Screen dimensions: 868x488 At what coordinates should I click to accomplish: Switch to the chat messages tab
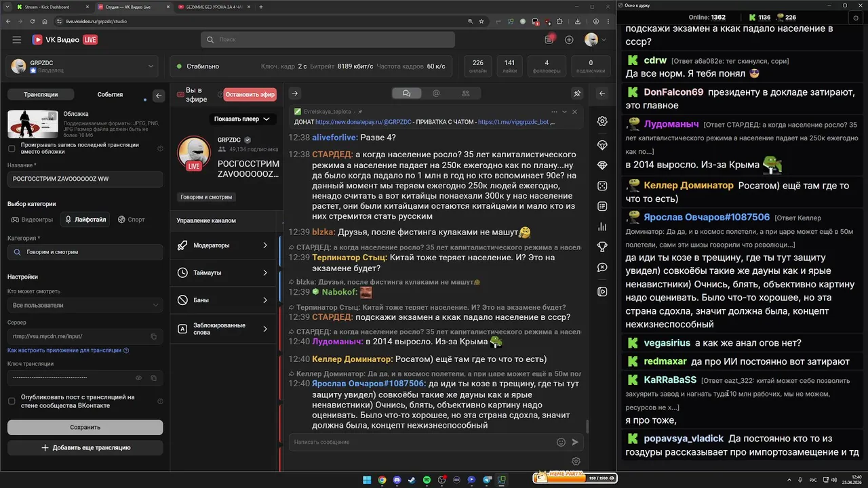pos(407,94)
